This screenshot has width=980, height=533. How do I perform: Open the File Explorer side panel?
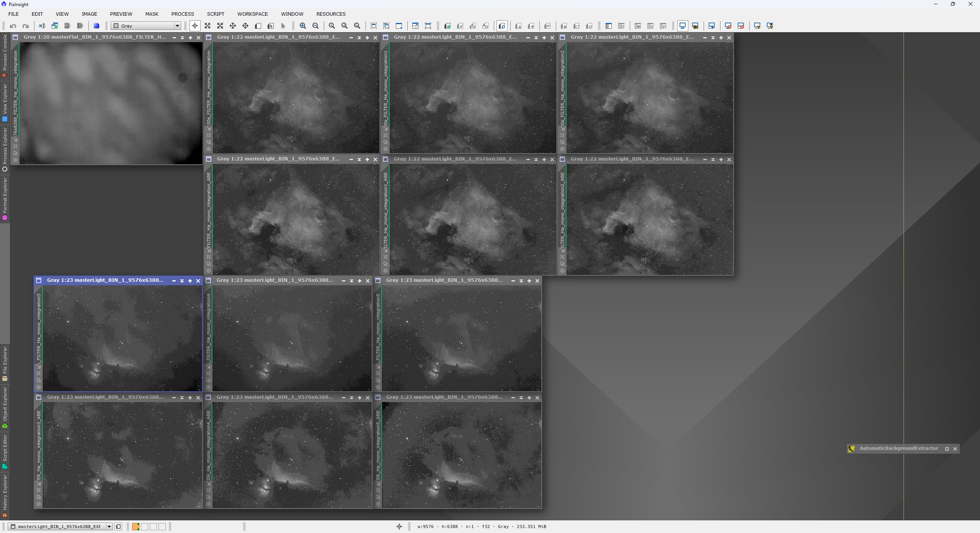coord(5,364)
